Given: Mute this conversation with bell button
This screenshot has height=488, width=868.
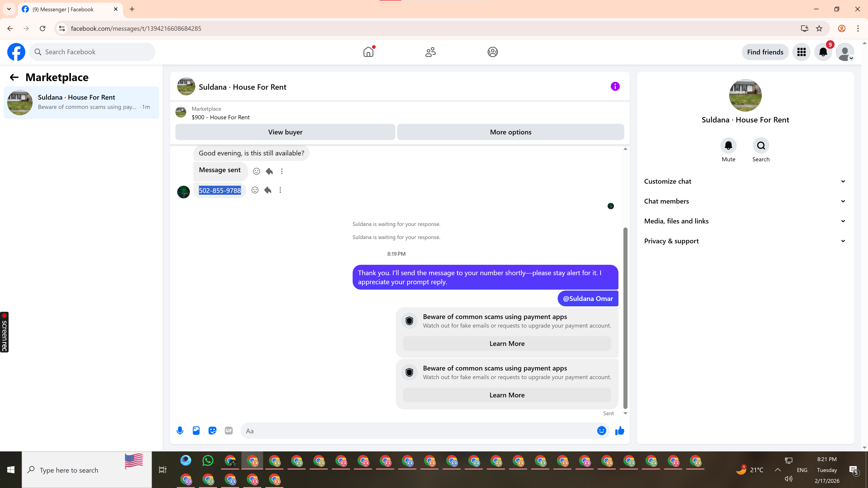Looking at the screenshot, I should [728, 145].
